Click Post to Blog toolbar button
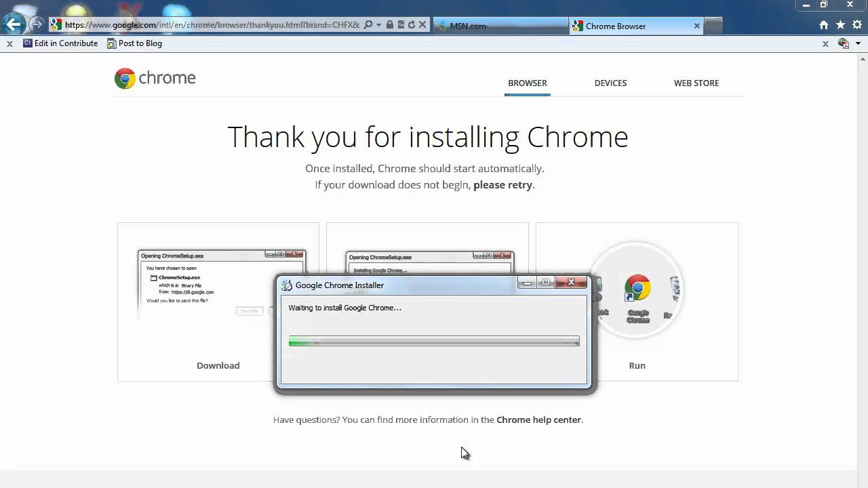The height and width of the screenshot is (488, 868). pos(134,43)
